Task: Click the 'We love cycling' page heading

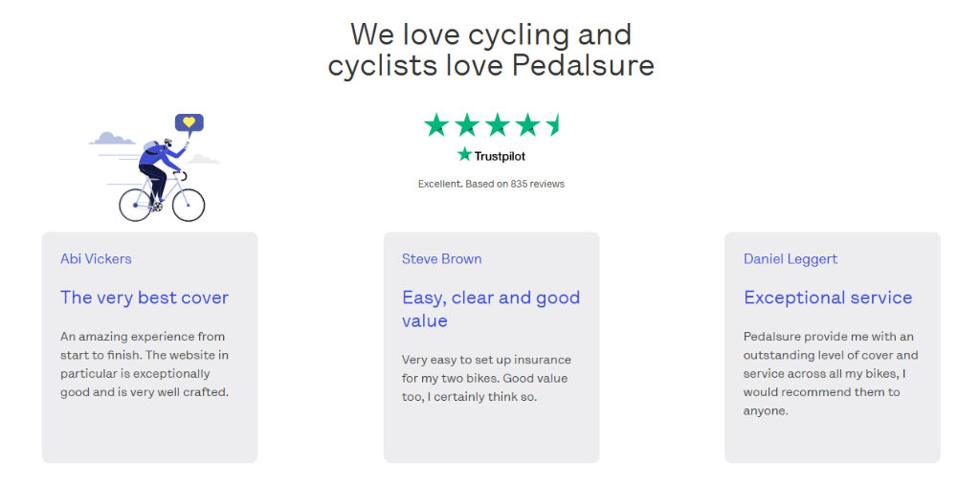Action: (x=491, y=50)
